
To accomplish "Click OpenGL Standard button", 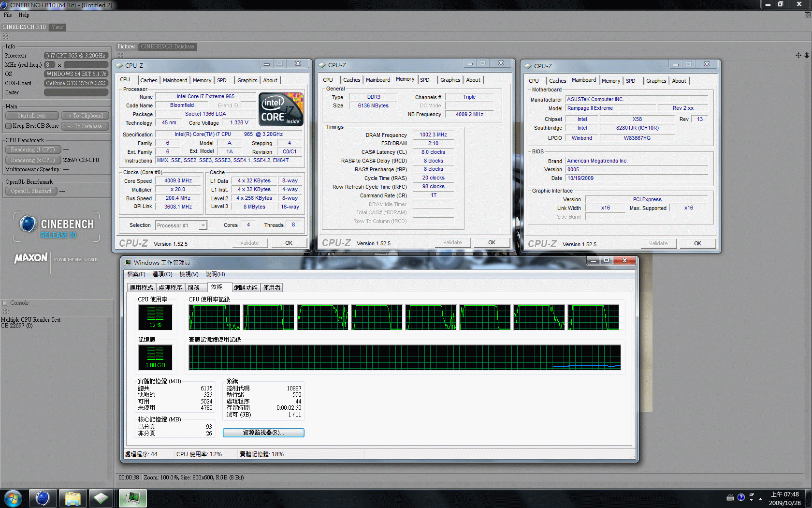I will pyautogui.click(x=31, y=191).
